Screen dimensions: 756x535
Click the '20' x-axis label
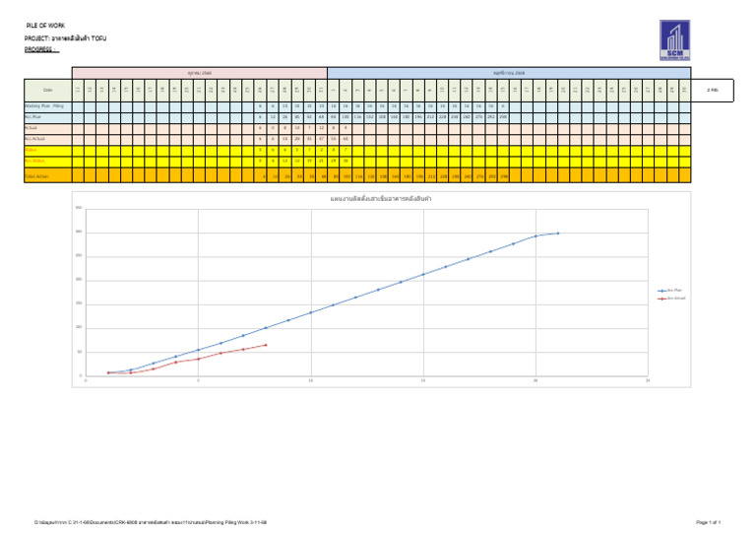tap(535, 381)
